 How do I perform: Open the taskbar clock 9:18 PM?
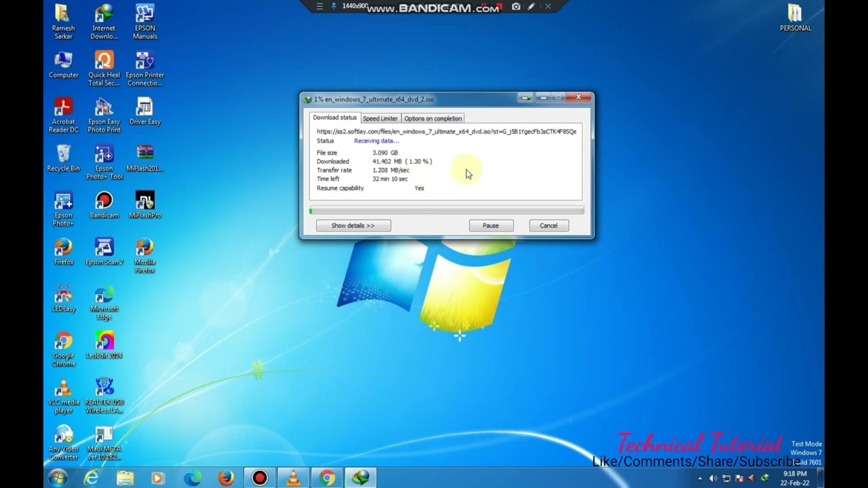(x=795, y=479)
